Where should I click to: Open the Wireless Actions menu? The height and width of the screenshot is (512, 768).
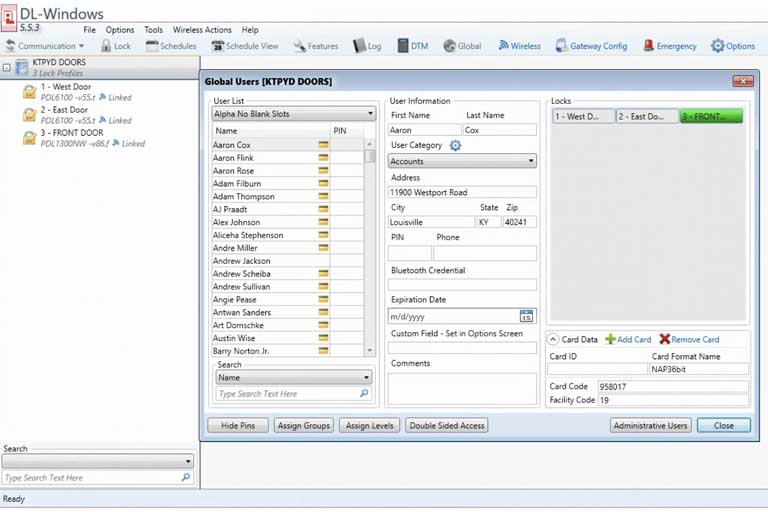[x=202, y=30]
